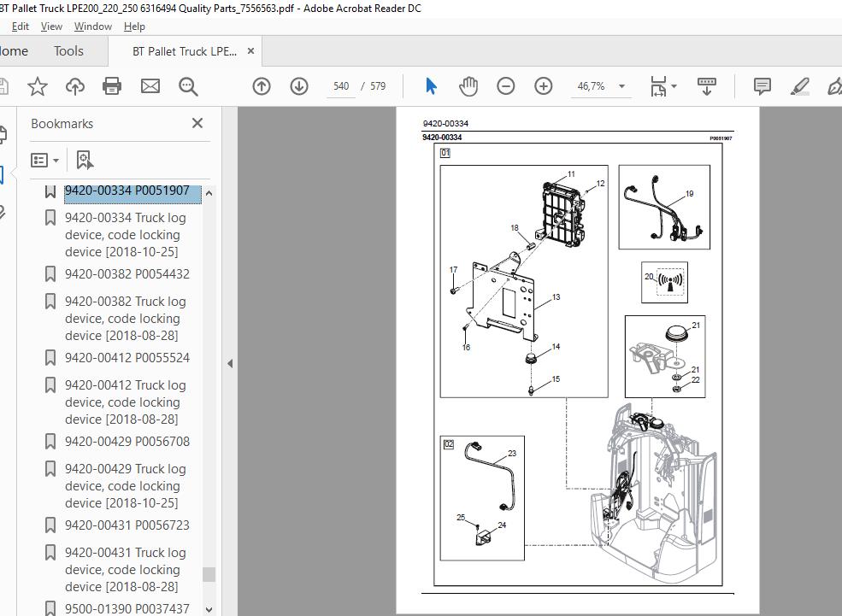Screen dimensions: 842x616
Task: Activate the hand pan tool
Action: (x=468, y=85)
